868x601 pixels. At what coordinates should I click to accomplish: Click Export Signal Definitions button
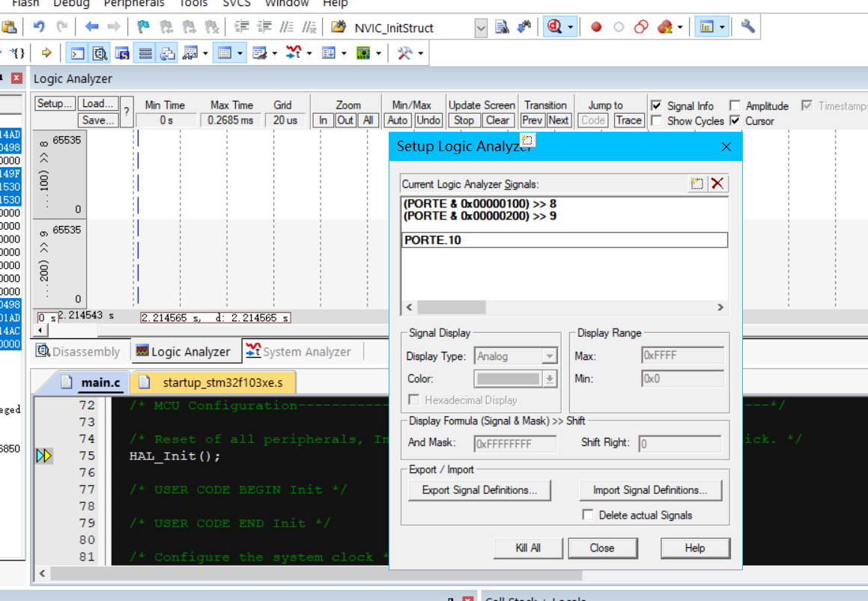pyautogui.click(x=479, y=490)
